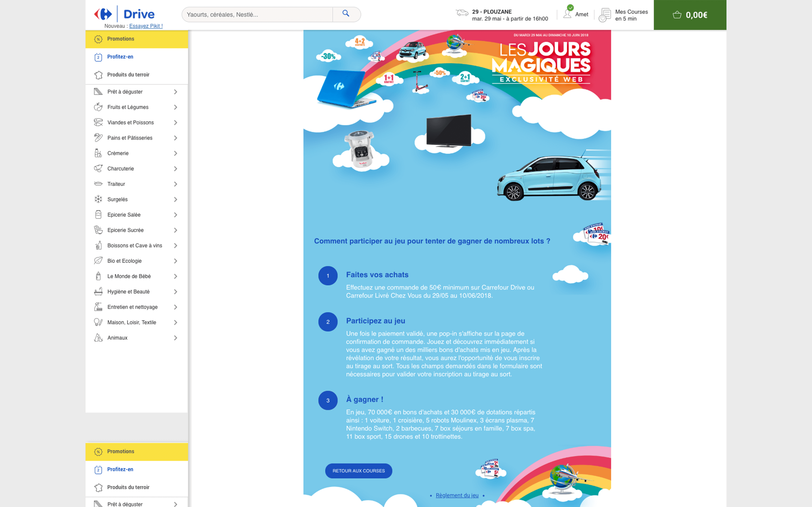Viewport: 812px width, 507px height.
Task: Open the Hygiène et Beauté category
Action: point(136,291)
